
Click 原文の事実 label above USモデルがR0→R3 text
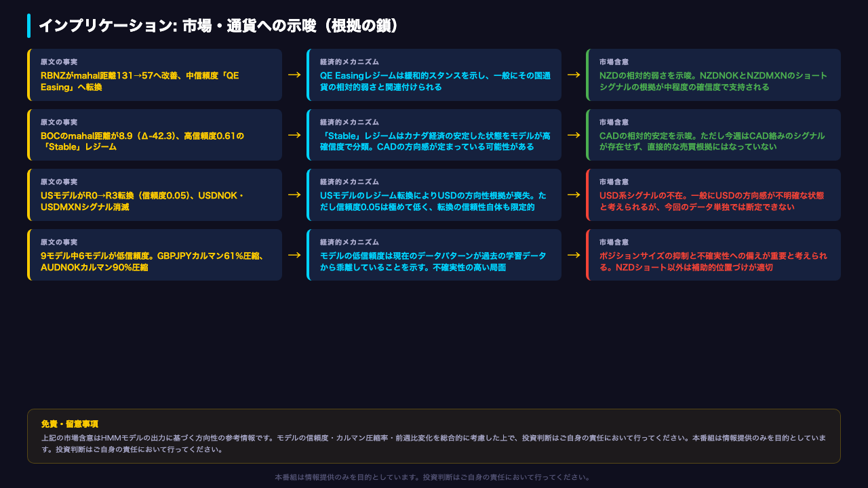click(59, 182)
